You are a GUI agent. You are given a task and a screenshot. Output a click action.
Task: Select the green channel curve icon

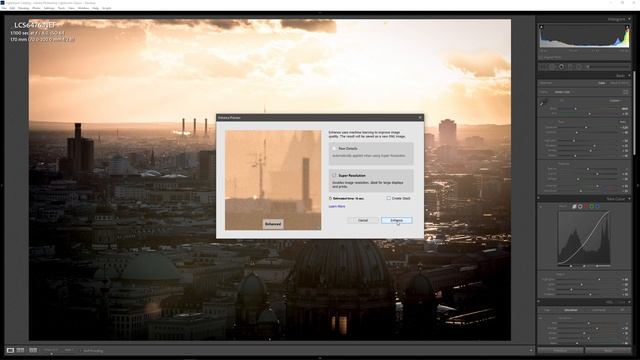(x=591, y=207)
